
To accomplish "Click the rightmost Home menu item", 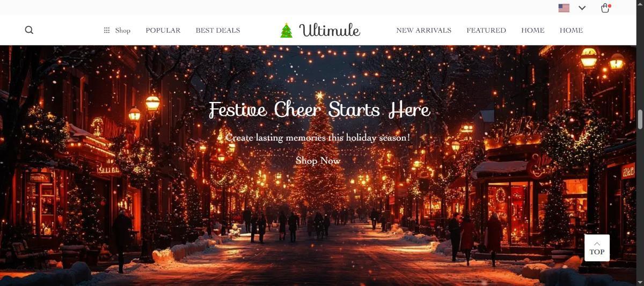I will tap(571, 30).
